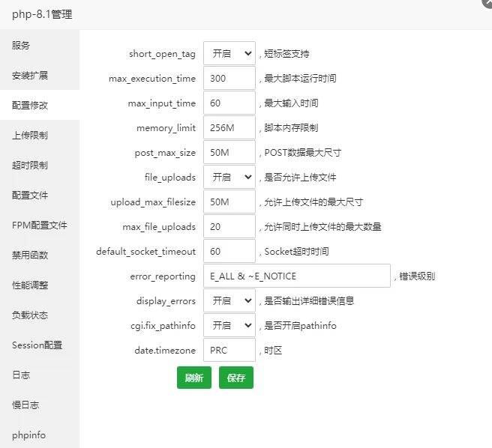Edit the post_max_size input field
Image resolution: width=492 pixels, height=448 pixels.
[229, 152]
